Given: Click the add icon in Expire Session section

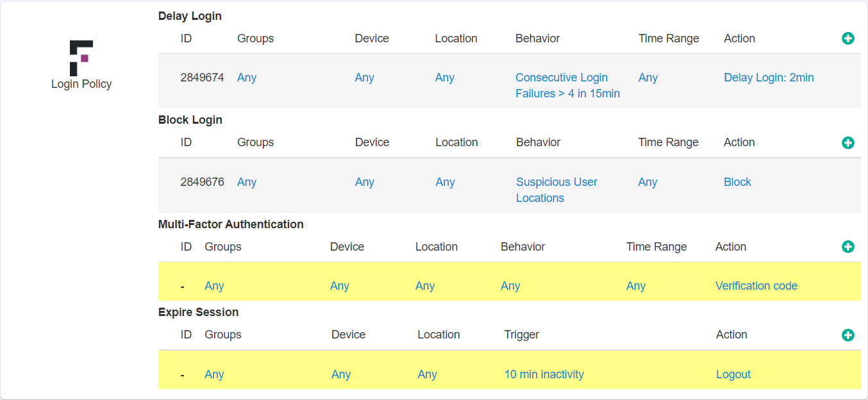Looking at the screenshot, I should pos(848,335).
